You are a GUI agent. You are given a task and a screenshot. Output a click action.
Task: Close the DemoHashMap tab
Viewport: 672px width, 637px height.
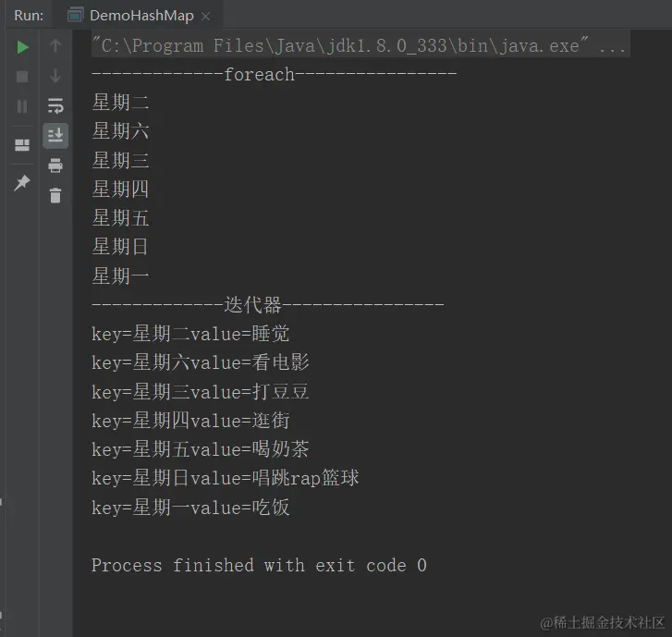click(206, 17)
